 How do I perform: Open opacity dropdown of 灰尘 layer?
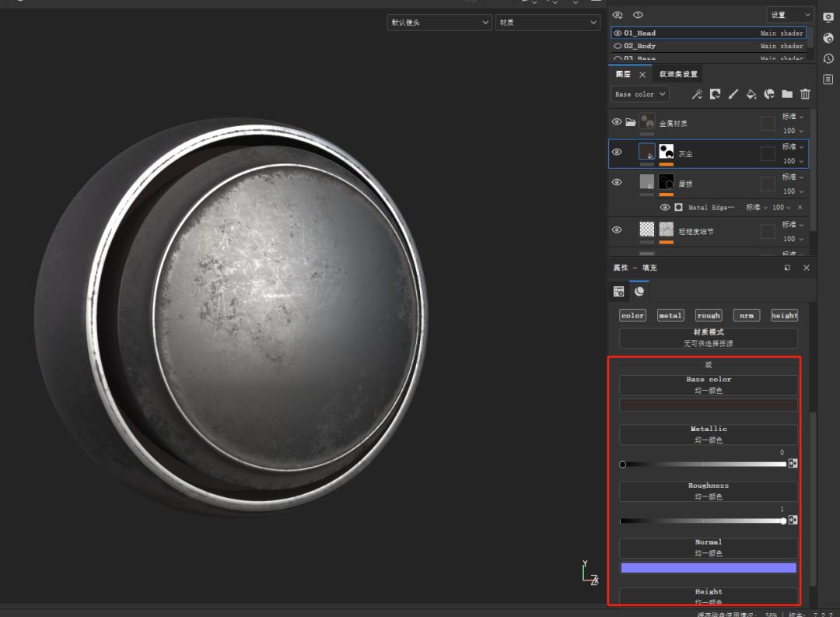pos(793,161)
